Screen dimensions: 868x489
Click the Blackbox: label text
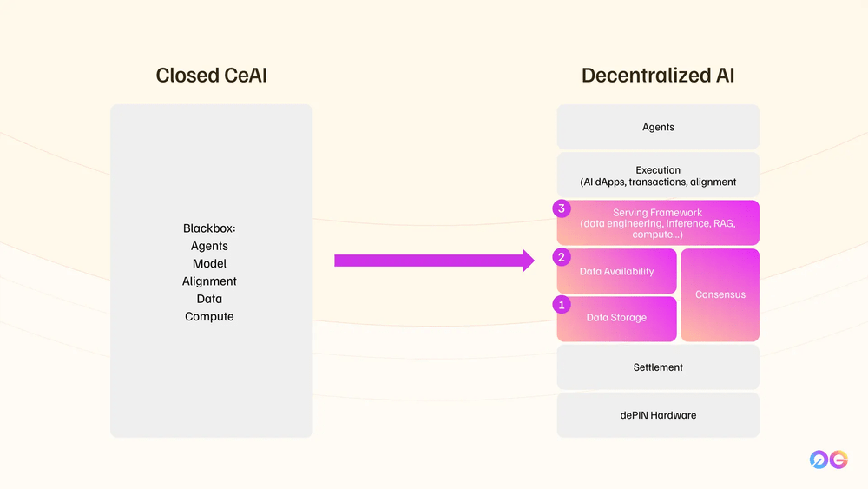coord(209,228)
